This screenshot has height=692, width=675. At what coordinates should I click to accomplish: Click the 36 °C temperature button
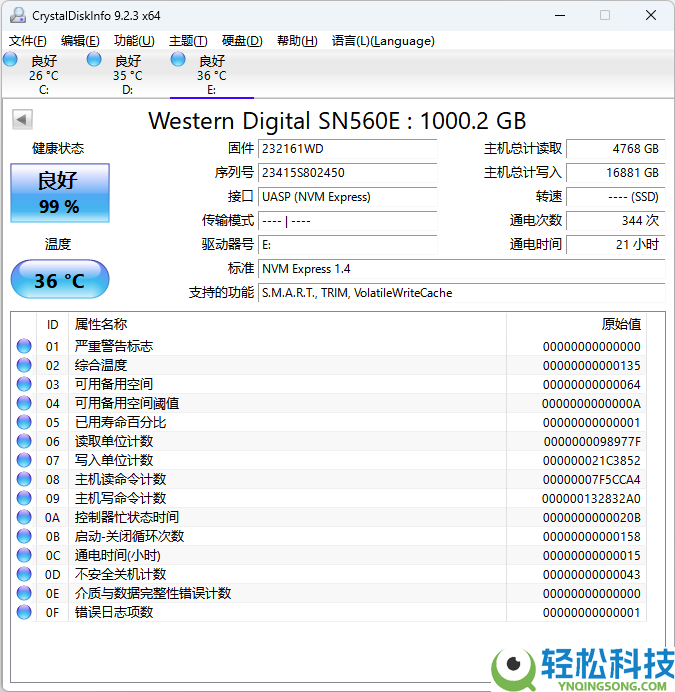tap(60, 279)
